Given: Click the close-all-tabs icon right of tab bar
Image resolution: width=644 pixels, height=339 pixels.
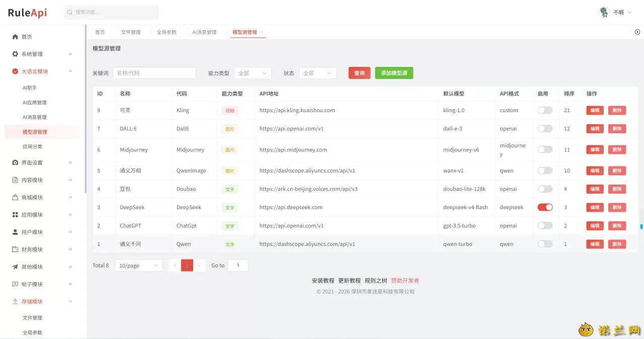Looking at the screenshot, I should (x=637, y=32).
